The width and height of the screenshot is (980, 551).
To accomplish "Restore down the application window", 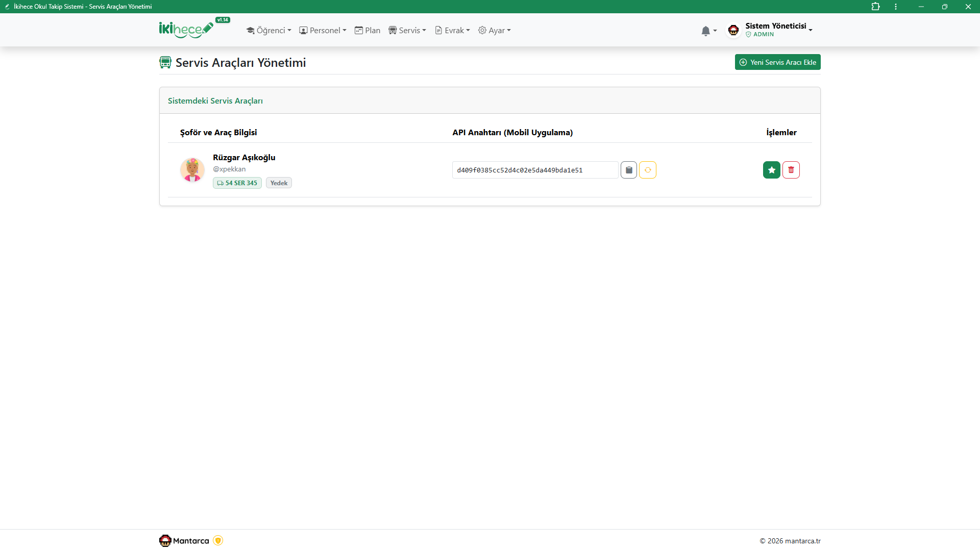I will click(945, 7).
